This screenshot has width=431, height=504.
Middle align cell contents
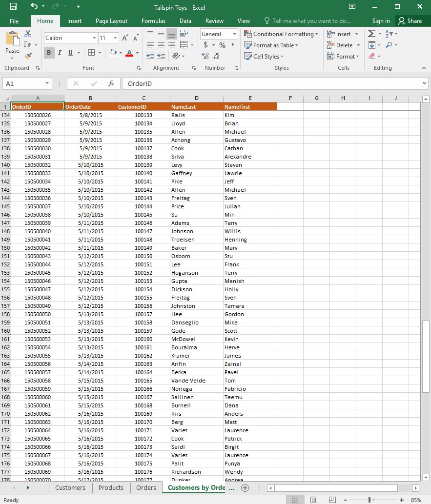pos(161,34)
